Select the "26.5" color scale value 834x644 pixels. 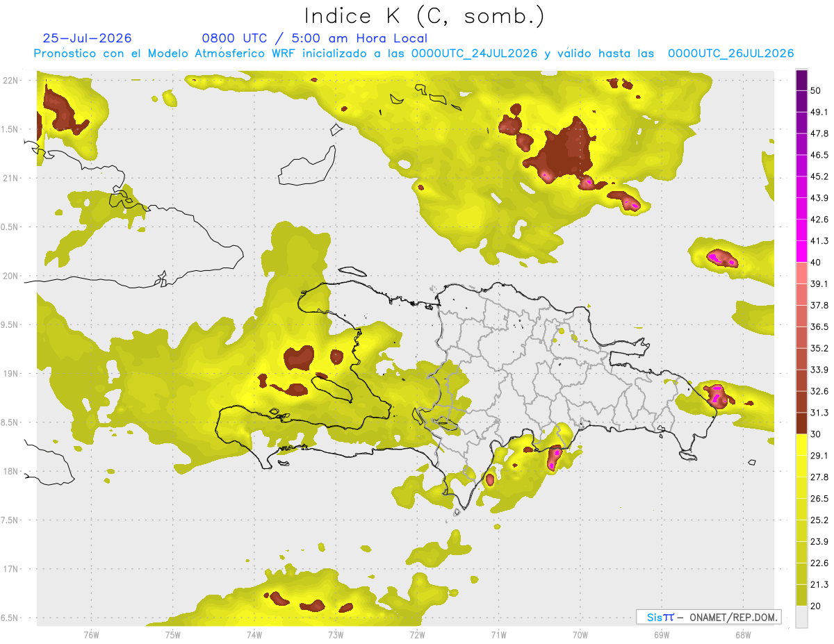tap(819, 499)
